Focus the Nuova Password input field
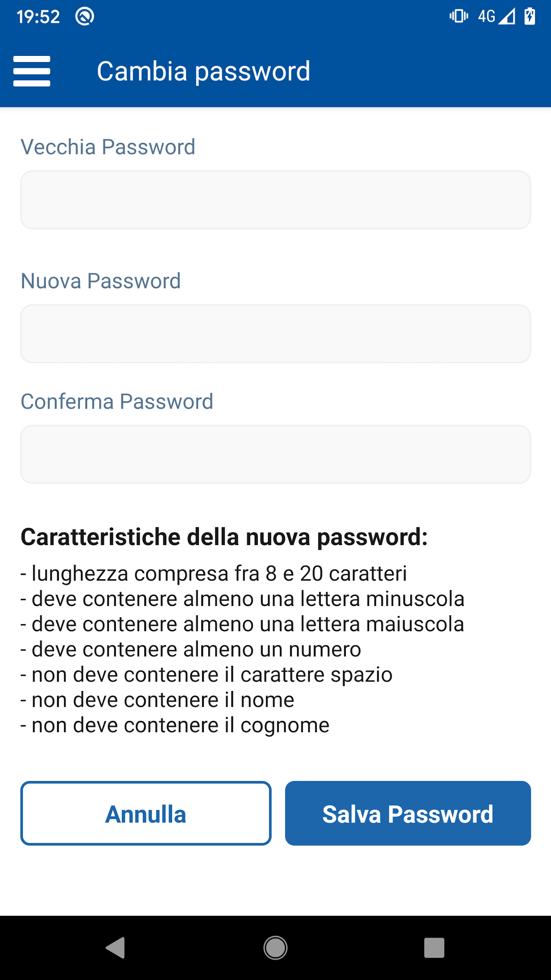The width and height of the screenshot is (551, 980). (275, 334)
